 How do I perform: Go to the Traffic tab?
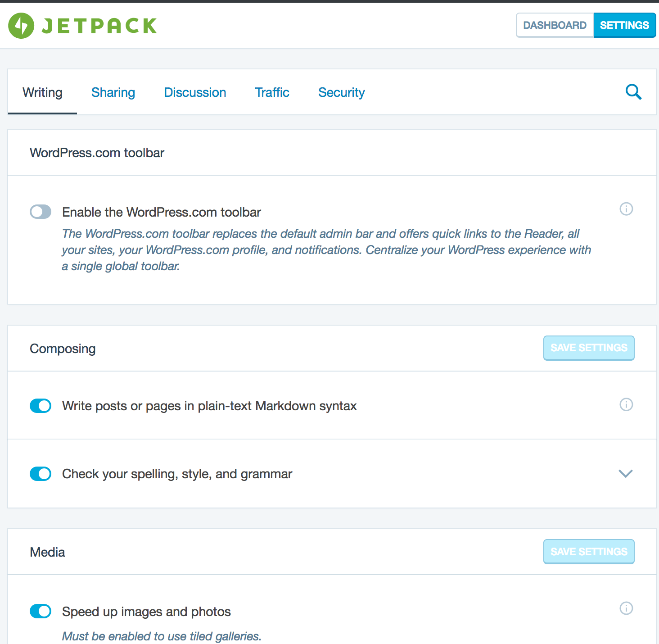(272, 92)
